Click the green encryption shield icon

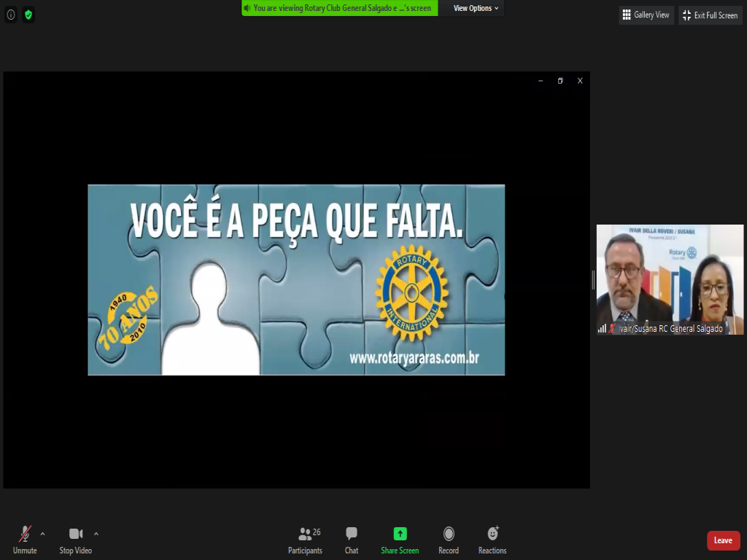pyautogui.click(x=28, y=15)
